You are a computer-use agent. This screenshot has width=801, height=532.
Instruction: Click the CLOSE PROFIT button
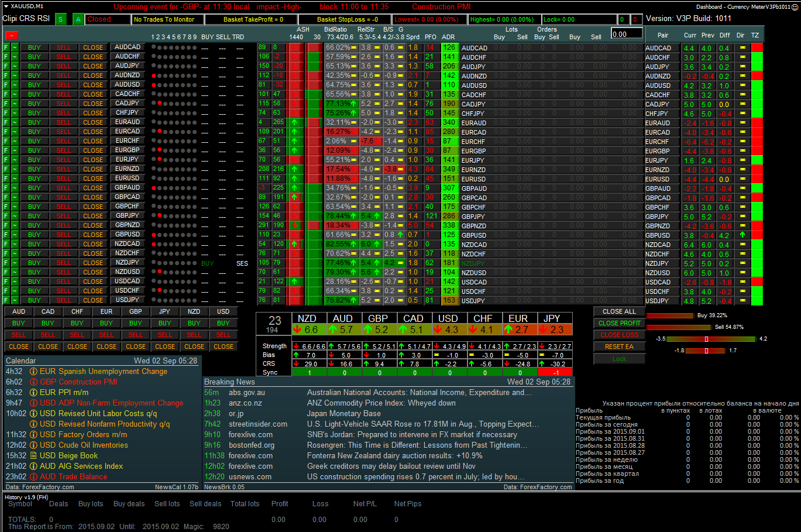point(619,323)
